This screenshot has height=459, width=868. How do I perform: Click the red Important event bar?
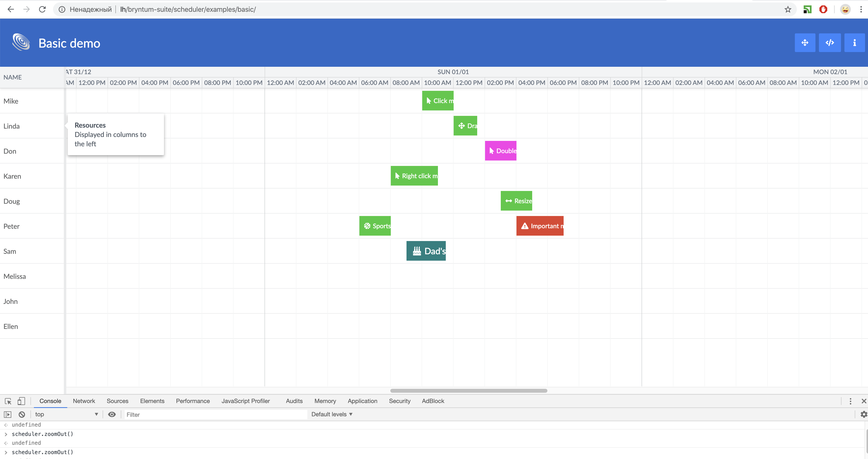coord(540,226)
